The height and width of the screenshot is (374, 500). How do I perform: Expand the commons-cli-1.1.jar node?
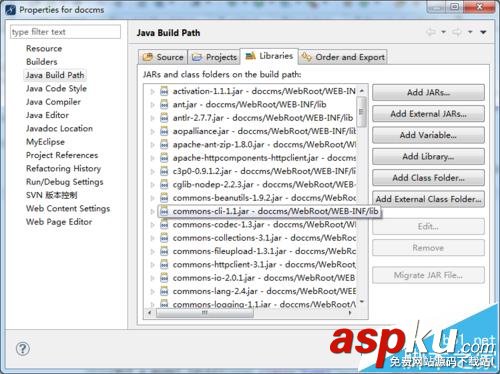(x=153, y=211)
